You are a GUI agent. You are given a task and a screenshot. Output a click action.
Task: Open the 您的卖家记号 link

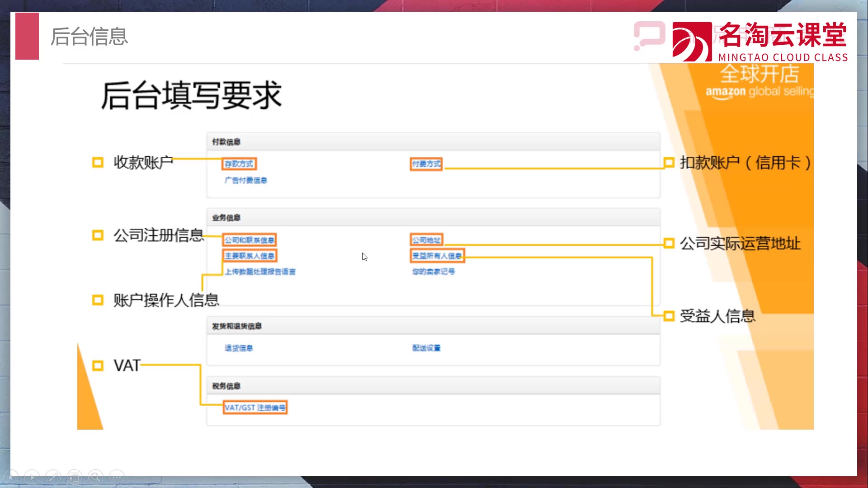(434, 272)
